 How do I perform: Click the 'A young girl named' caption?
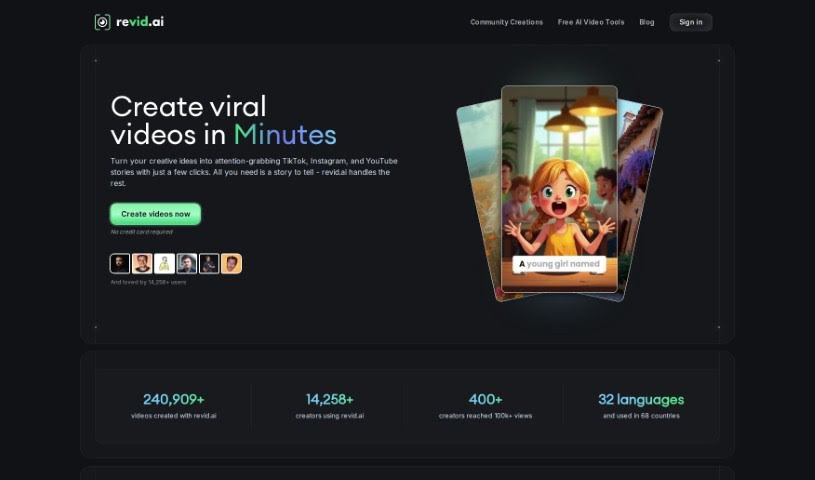coord(559,264)
